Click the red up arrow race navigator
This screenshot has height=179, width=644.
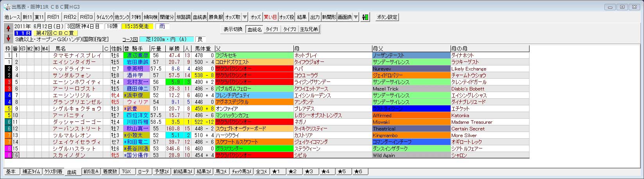coord(8,28)
